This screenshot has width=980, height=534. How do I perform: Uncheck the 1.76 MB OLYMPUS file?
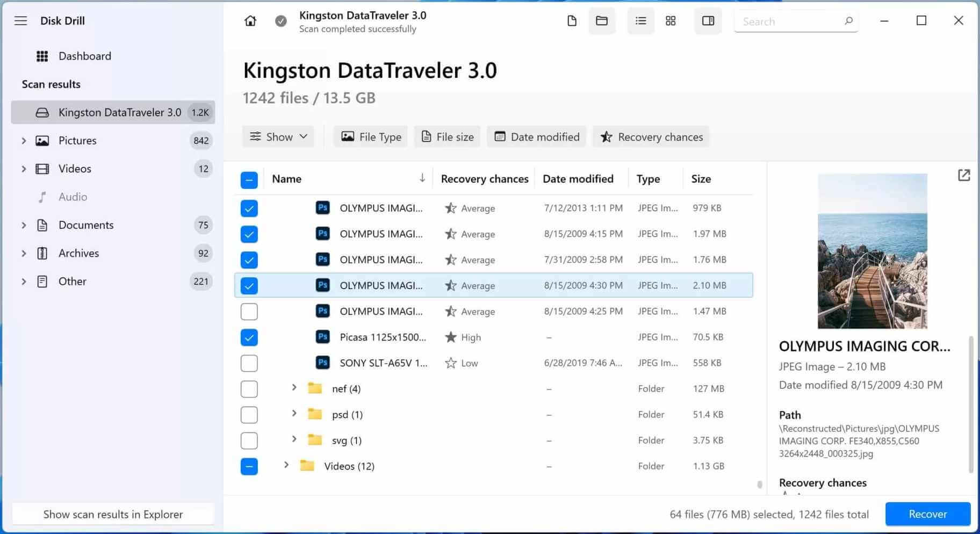pos(249,260)
